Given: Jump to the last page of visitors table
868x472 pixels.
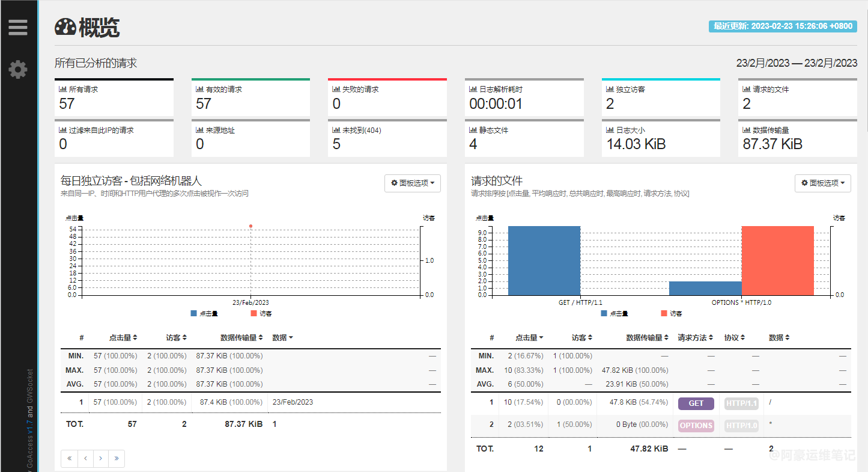Looking at the screenshot, I should pos(116,459).
